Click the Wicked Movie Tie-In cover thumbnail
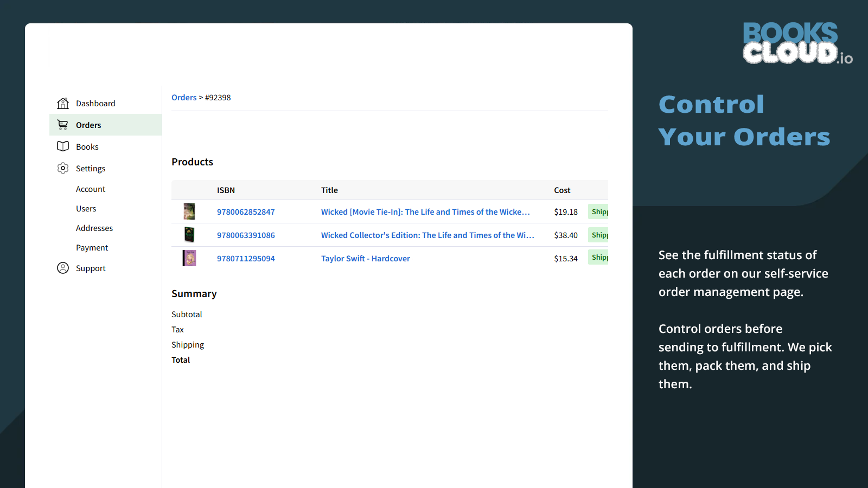 189,211
